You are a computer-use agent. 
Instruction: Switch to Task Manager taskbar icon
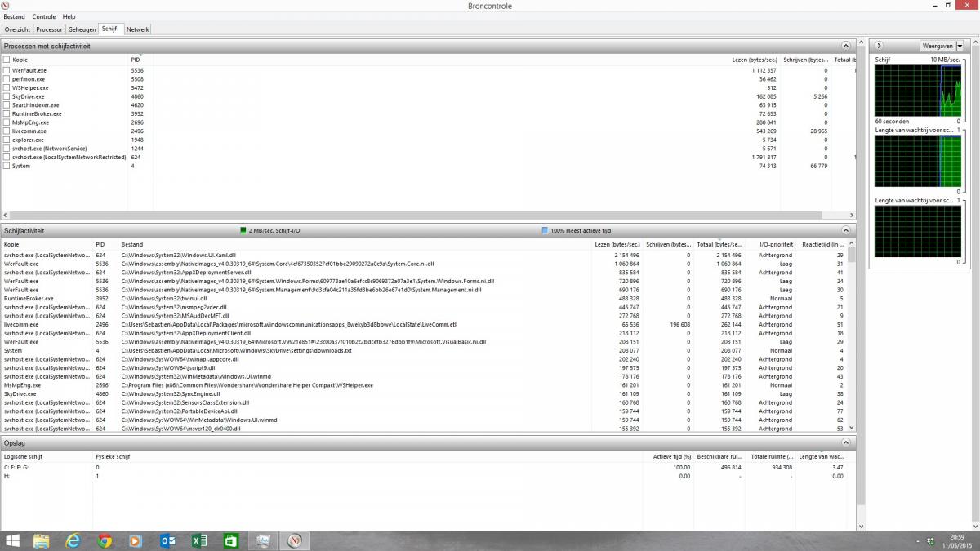point(263,540)
